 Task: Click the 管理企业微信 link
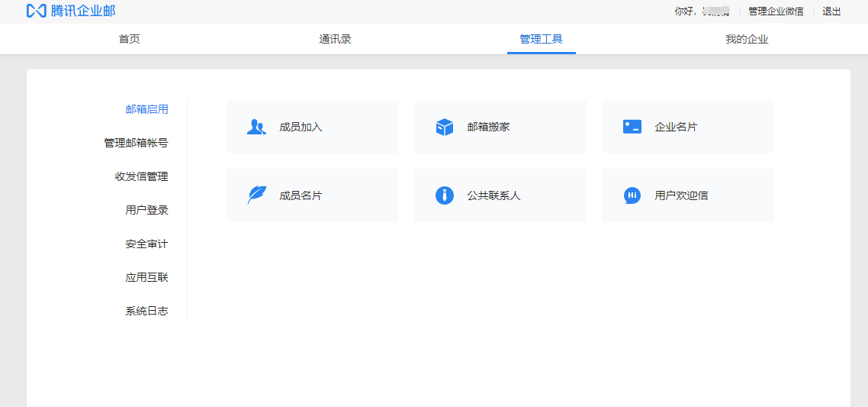[776, 11]
